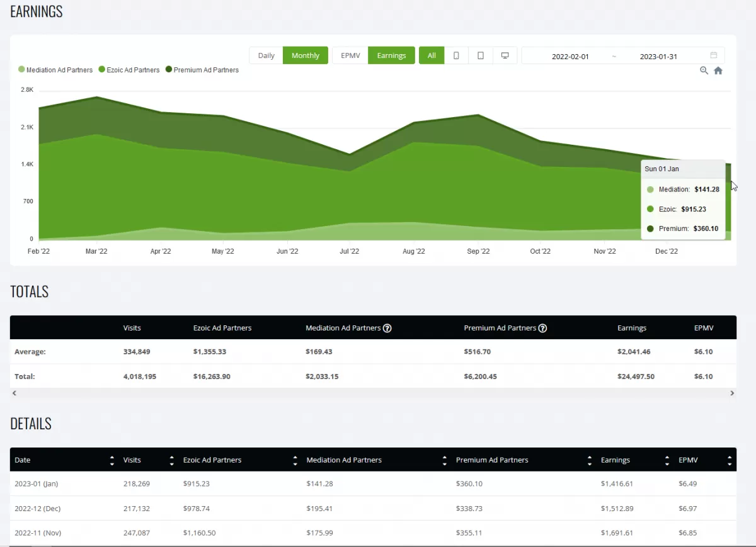Toggle Mediation Ad Partners legend series
The height and width of the screenshot is (547, 756).
55,70
